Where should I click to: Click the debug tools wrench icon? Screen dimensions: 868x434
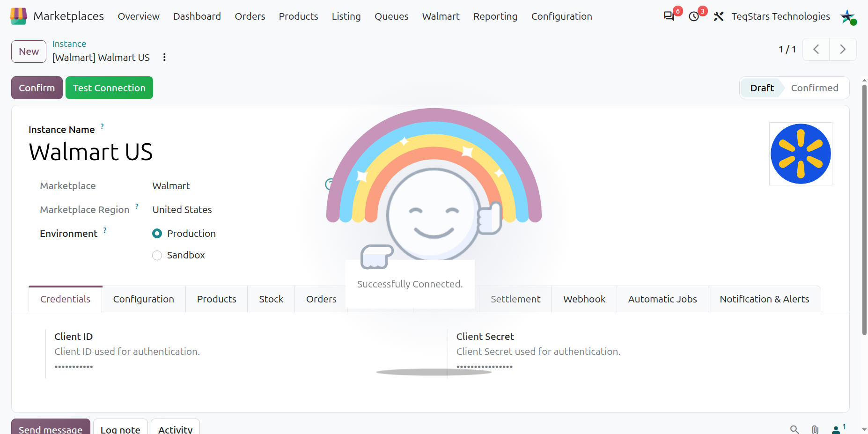pyautogui.click(x=719, y=16)
